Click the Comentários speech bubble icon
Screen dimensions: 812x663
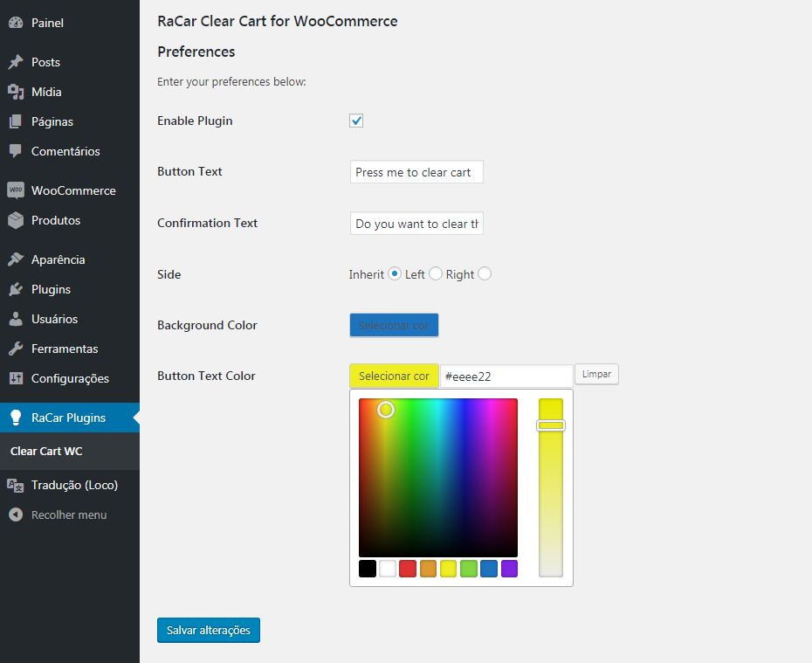click(16, 151)
